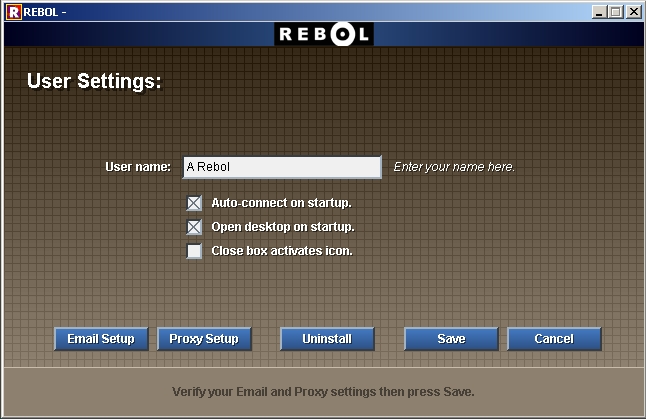Save the user settings
The image size is (646, 419).
coord(451,339)
